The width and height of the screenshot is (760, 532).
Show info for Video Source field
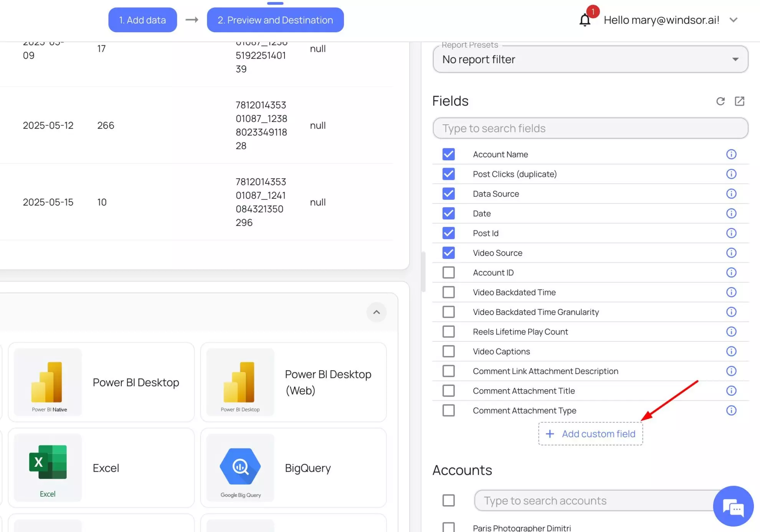731,253
